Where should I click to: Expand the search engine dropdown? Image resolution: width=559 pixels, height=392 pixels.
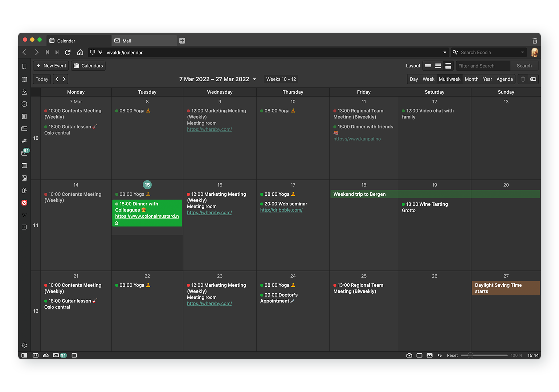click(x=522, y=53)
